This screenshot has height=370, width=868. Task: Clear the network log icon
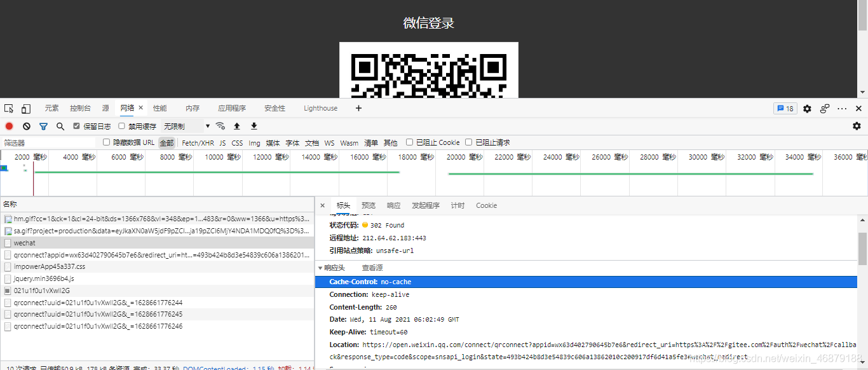click(27, 127)
